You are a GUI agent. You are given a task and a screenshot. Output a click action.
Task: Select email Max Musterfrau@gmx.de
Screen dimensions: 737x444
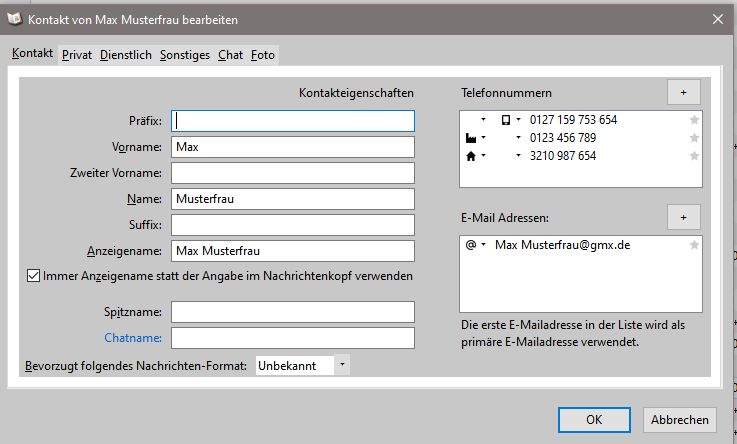563,245
